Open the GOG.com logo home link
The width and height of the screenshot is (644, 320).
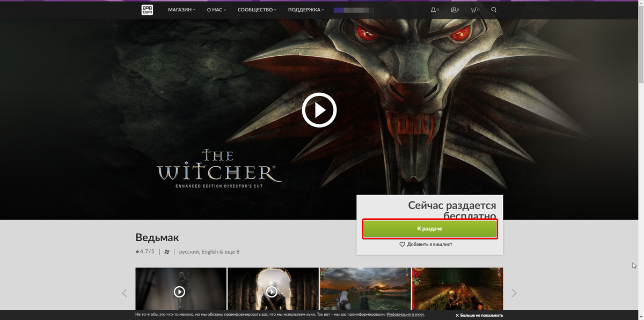pyautogui.click(x=147, y=10)
